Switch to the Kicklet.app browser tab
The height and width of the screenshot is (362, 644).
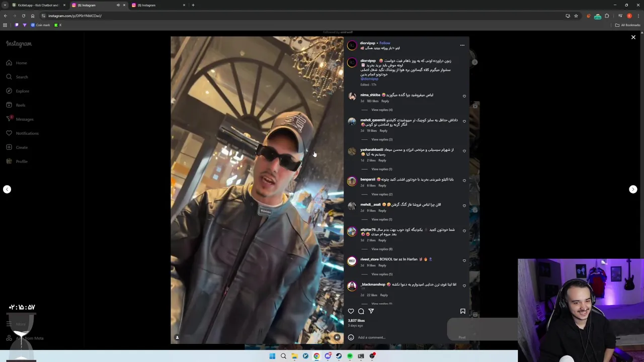(x=39, y=5)
